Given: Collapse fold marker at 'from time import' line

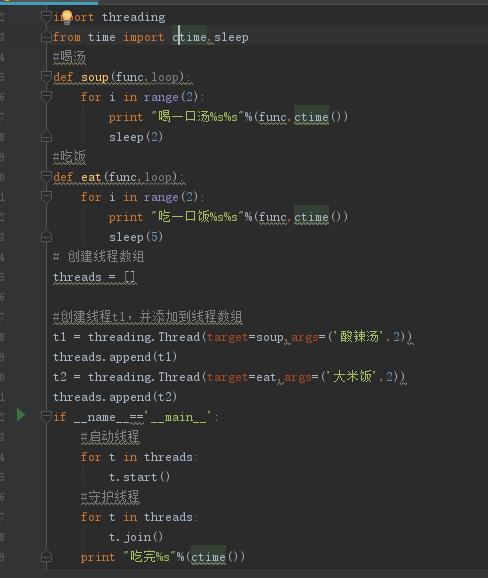Looking at the screenshot, I should pyautogui.click(x=46, y=37).
